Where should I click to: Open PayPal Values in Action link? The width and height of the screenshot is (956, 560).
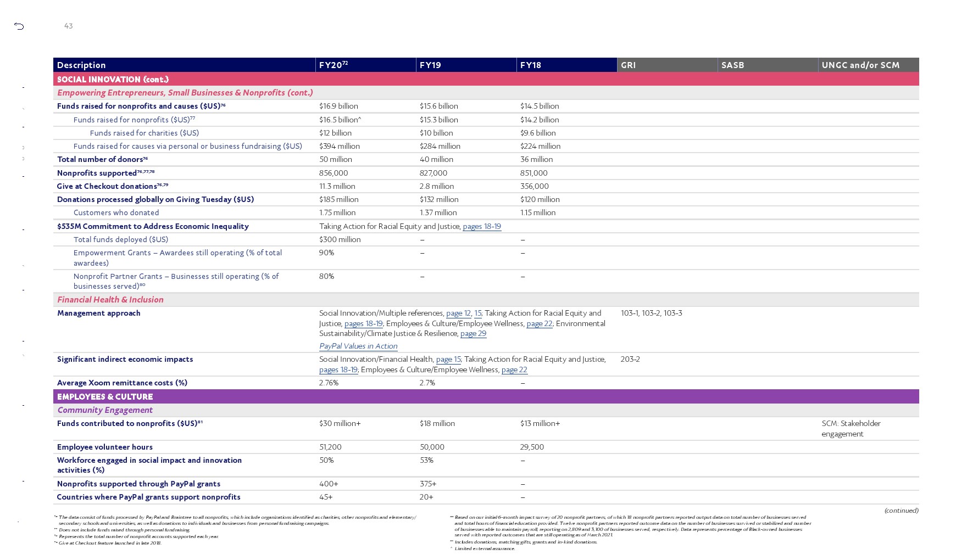pos(358,346)
